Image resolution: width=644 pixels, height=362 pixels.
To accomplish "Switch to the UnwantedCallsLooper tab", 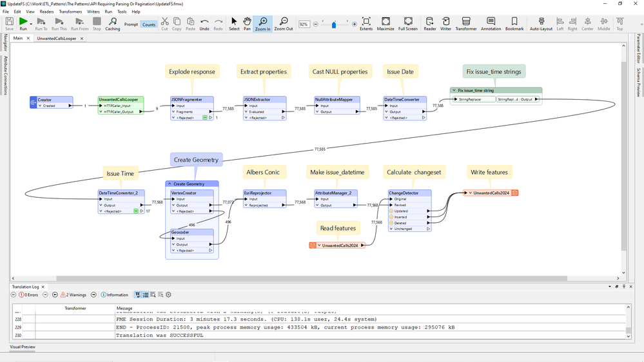I will pyautogui.click(x=56, y=39).
